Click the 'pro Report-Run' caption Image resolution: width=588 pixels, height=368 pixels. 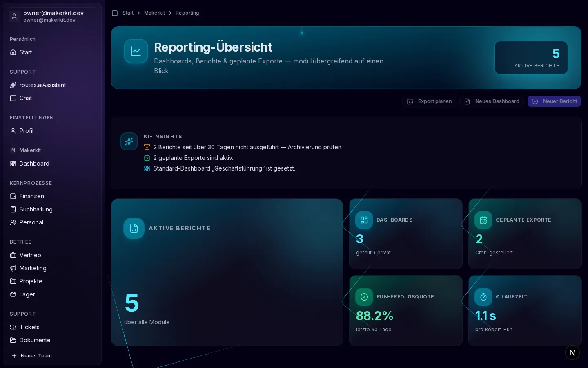click(494, 330)
